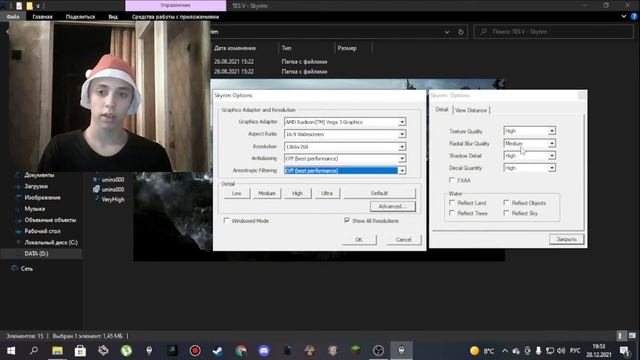Open Explorer help question-mark icon
Screen dimensions: 640x360
[x=634, y=17]
